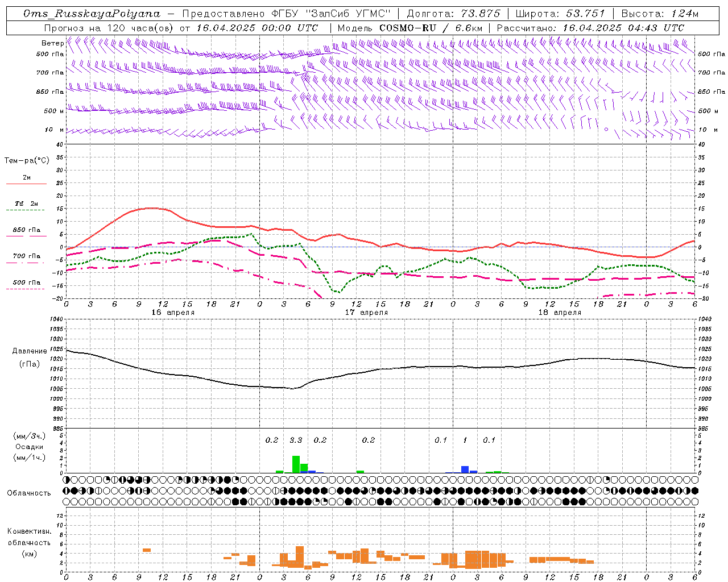Click the Td 2м dew point legend entry

pos(26,205)
